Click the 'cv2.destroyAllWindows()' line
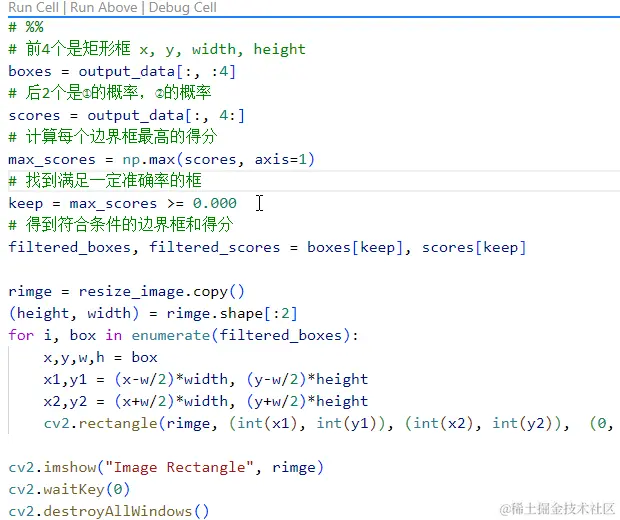 (109, 511)
